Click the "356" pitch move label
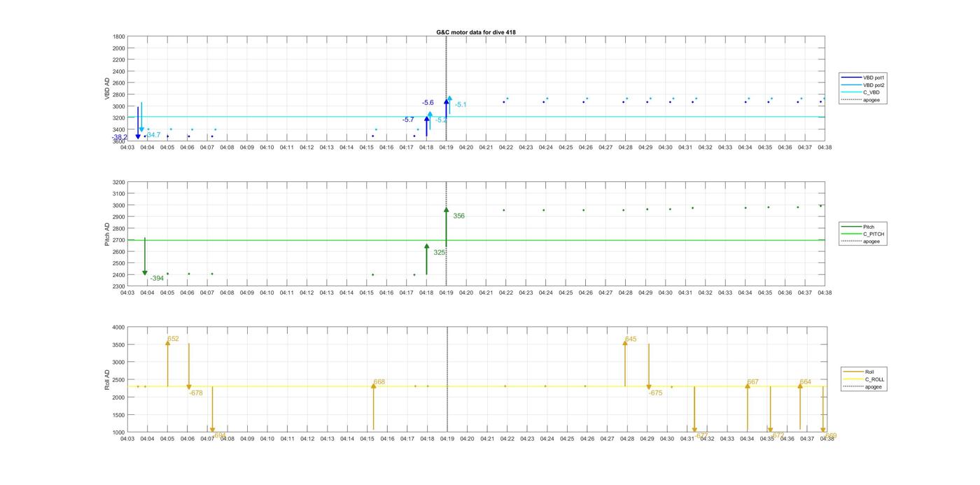 pyautogui.click(x=458, y=216)
